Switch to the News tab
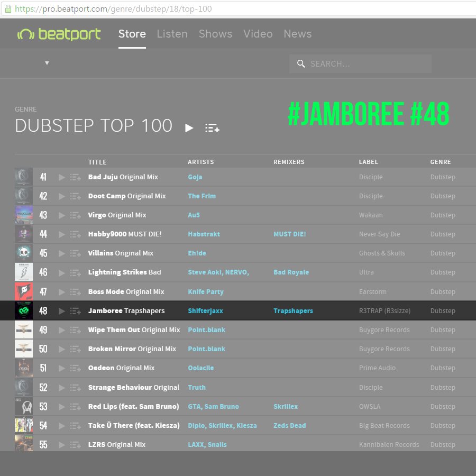Viewport: 476px width, 476px height. 297,34
